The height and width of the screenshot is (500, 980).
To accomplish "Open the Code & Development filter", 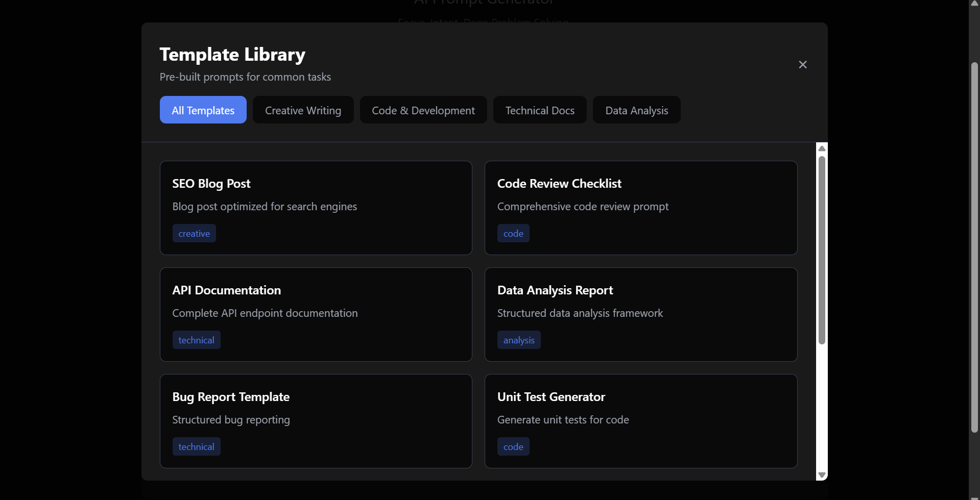I will (x=423, y=110).
